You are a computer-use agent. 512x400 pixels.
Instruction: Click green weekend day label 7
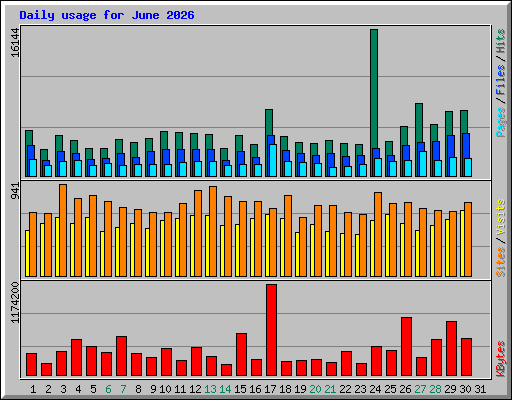click(x=123, y=389)
